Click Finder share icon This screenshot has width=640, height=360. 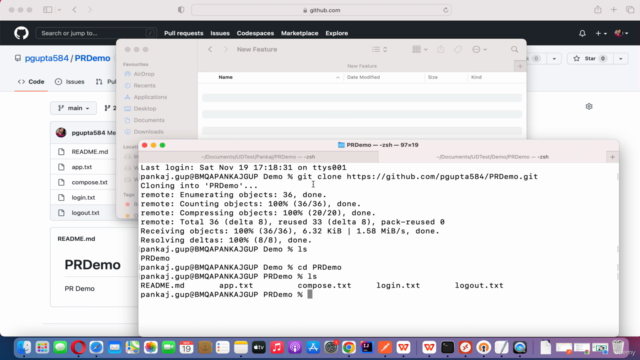(440, 49)
